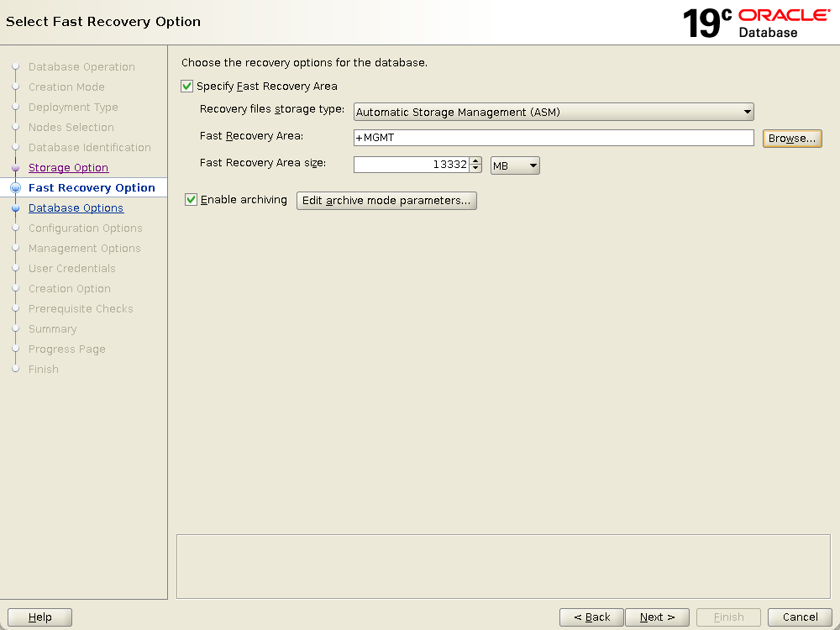The width and height of the screenshot is (840, 630).
Task: Expand the MB size unit dropdown
Action: [515, 165]
